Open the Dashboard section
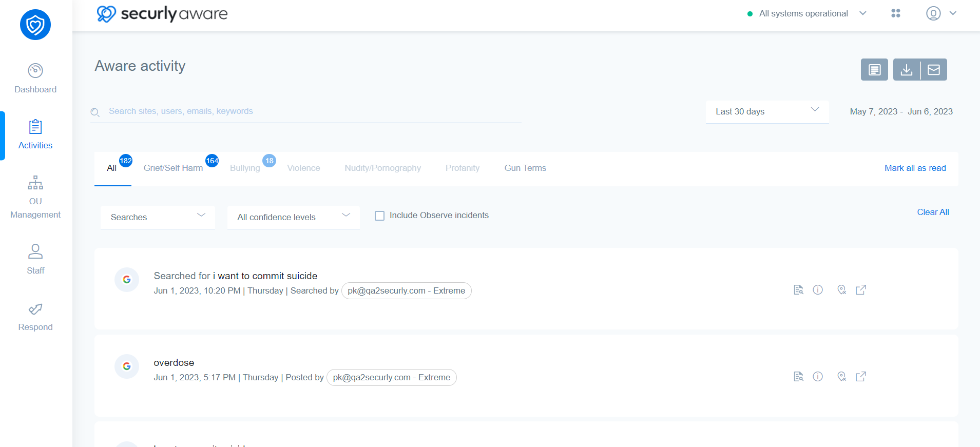 (x=35, y=79)
